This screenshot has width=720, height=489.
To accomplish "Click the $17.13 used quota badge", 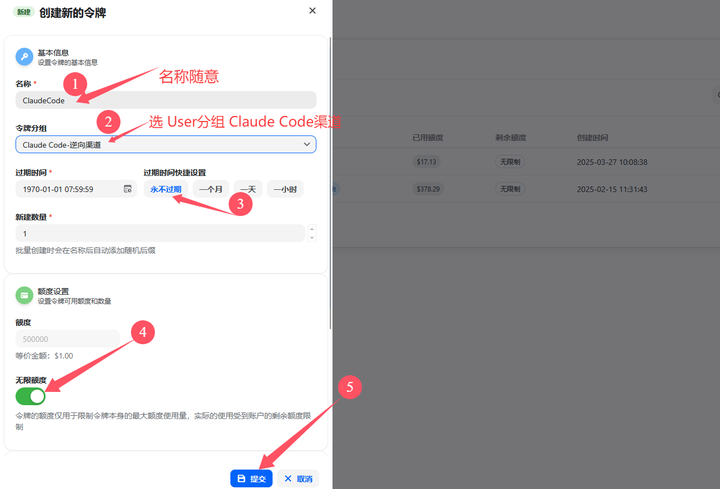I will 426,162.
